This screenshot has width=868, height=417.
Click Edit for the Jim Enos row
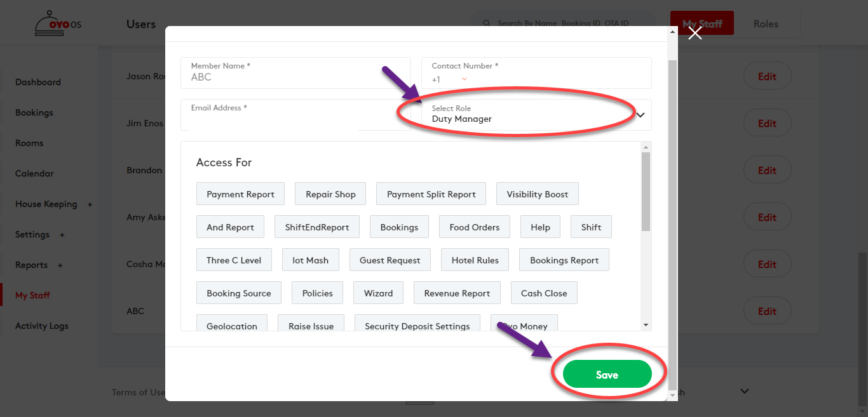pos(768,123)
